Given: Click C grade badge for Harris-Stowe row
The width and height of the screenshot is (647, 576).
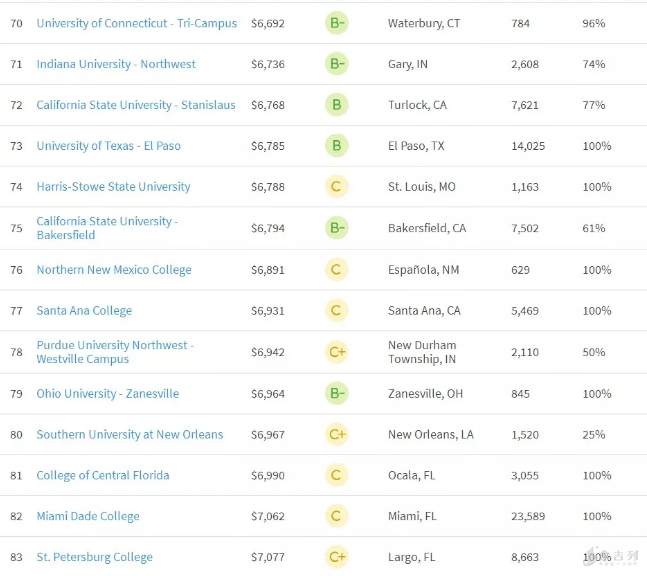Looking at the screenshot, I should click(x=336, y=187).
